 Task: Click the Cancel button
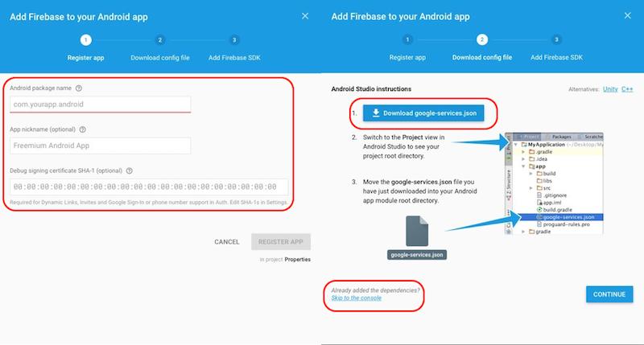click(226, 242)
